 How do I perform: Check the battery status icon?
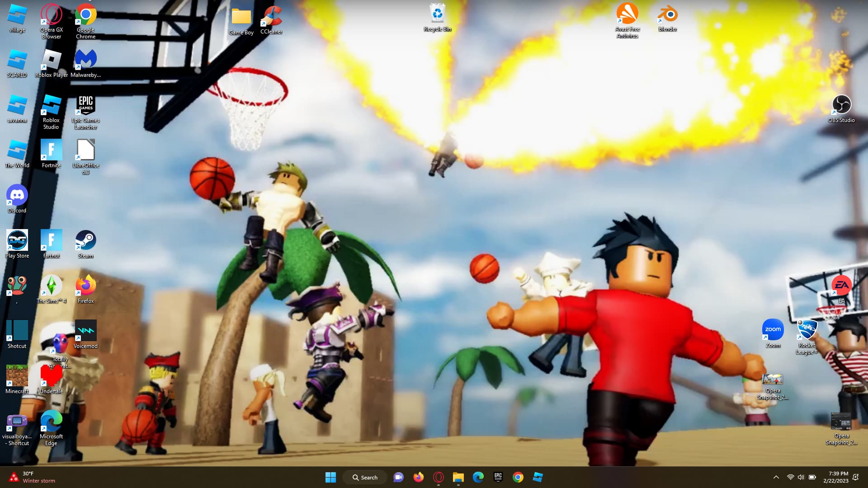pyautogui.click(x=812, y=477)
